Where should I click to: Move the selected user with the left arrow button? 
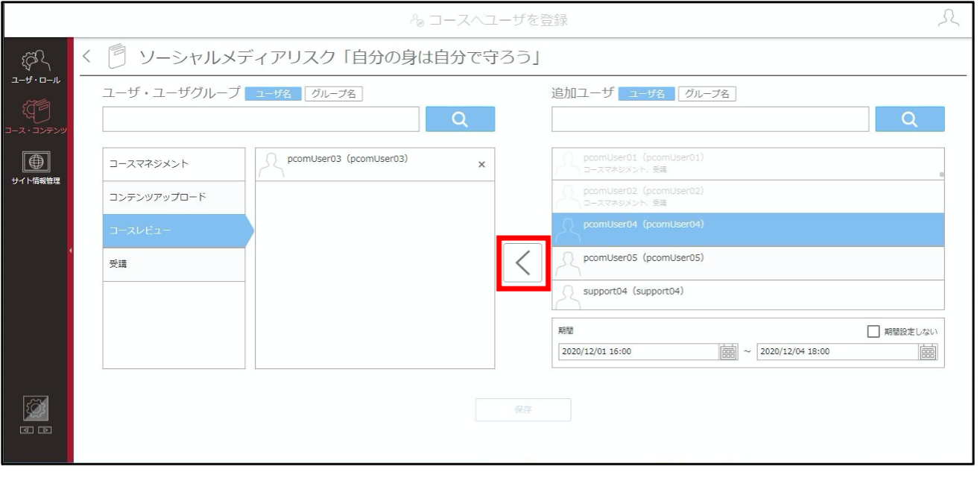[x=522, y=263]
